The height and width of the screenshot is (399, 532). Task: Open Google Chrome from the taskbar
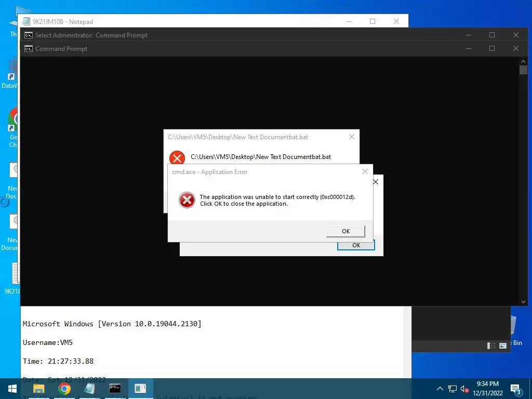point(64,389)
